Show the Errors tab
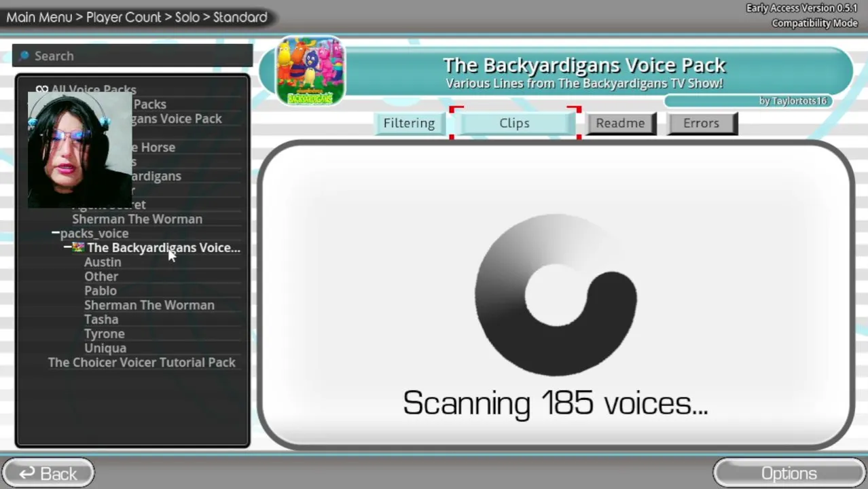The height and width of the screenshot is (489, 868). point(701,123)
